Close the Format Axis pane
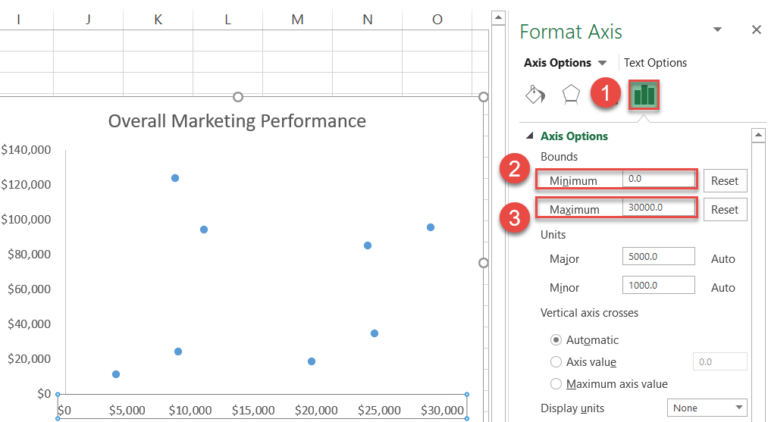The image size is (768, 422). point(756,30)
